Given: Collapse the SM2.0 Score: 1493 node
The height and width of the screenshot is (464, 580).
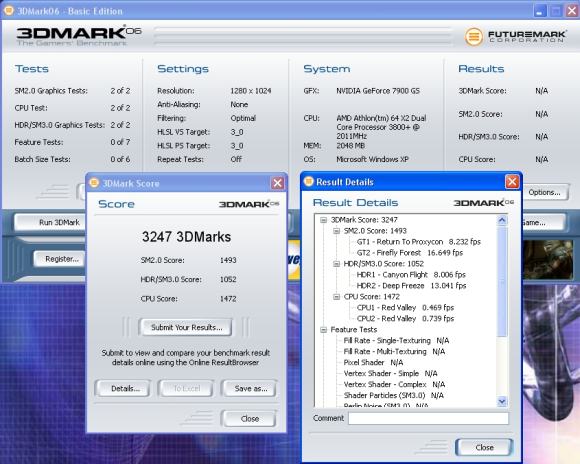Looking at the screenshot, I should (336, 231).
